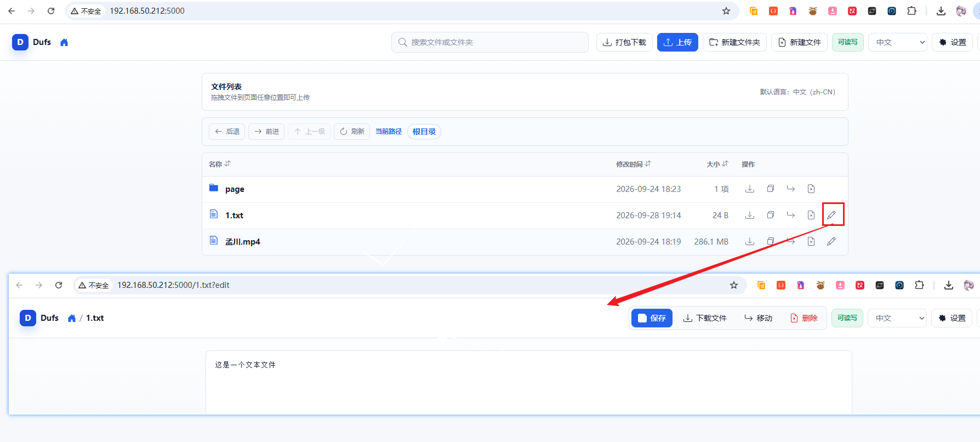Click the 保存 button in the editor

[652, 318]
